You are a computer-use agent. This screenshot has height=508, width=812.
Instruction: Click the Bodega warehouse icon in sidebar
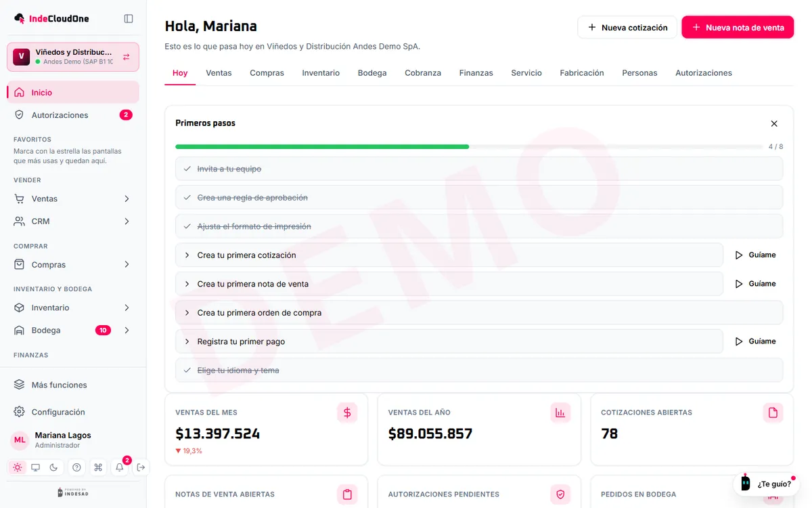pos(19,331)
